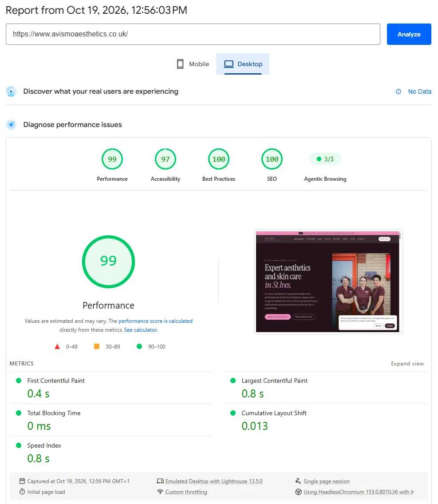The image size is (438, 504).
Task: Open the Custom throttling details
Action: 186,492
